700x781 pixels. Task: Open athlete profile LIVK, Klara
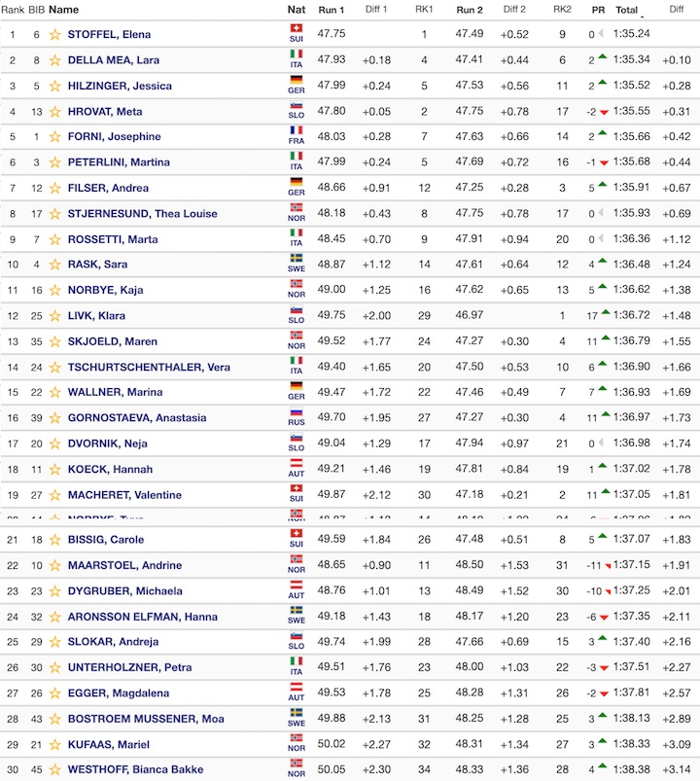96,316
